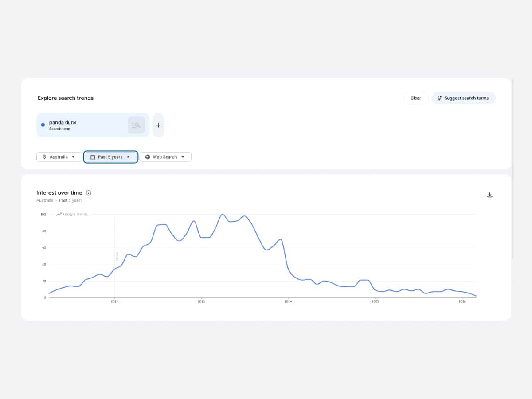Click the Suggest search terms button label
Screen dimensions: 532x399
pyautogui.click(x=466, y=98)
